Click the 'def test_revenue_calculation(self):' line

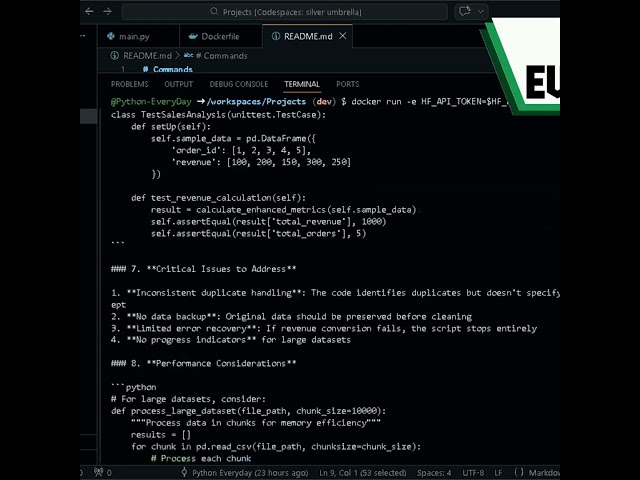point(218,198)
